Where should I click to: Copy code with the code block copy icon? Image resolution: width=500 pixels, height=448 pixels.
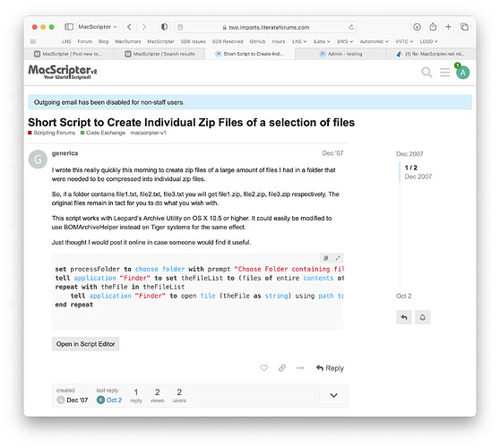coord(325,258)
